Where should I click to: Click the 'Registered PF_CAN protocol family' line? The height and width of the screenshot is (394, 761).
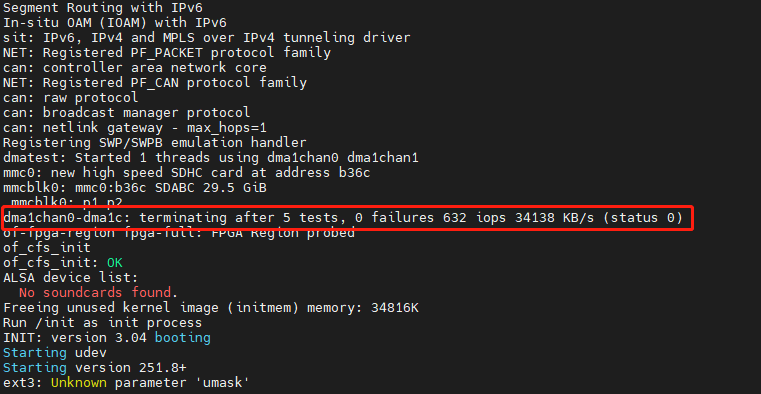(x=155, y=83)
